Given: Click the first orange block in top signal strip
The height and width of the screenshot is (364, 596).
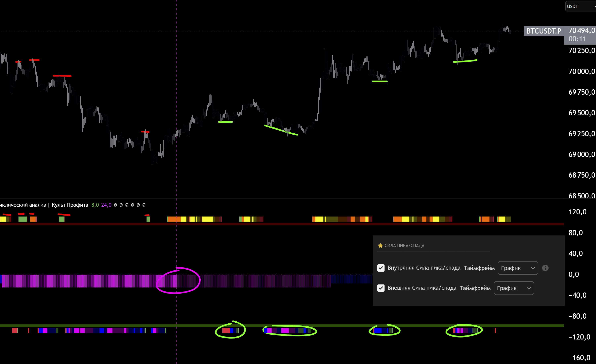Looking at the screenshot, I should (33, 219).
